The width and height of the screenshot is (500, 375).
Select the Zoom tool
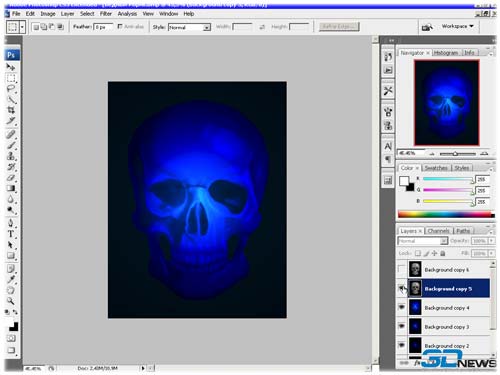click(x=11, y=301)
